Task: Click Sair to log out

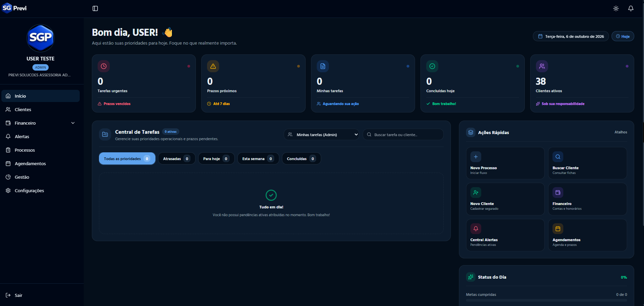Action: [x=41, y=295]
